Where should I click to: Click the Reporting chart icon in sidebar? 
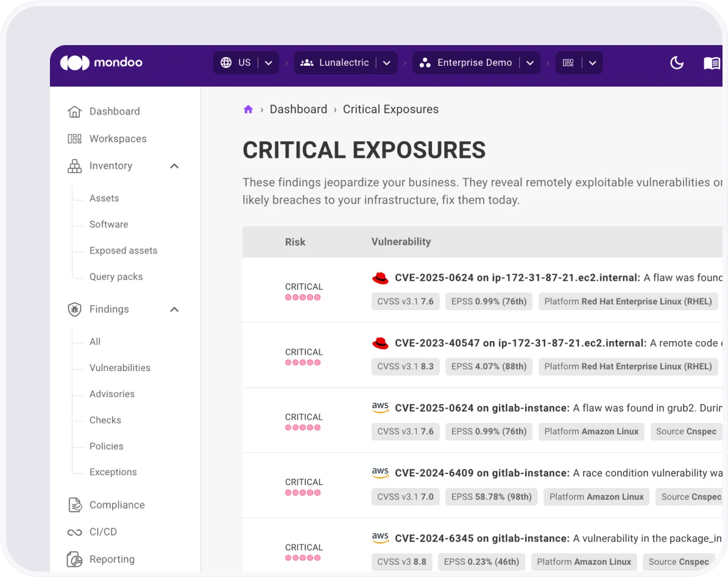click(74, 559)
